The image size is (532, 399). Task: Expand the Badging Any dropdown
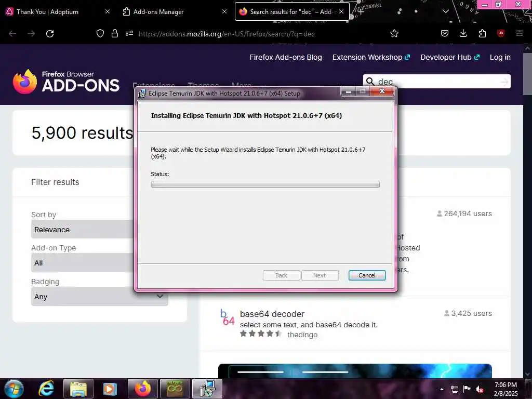click(x=99, y=296)
